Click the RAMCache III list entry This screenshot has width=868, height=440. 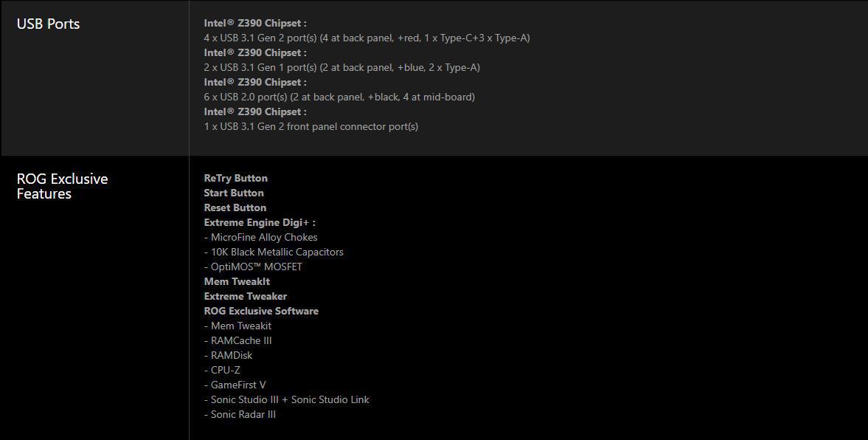pyautogui.click(x=238, y=340)
